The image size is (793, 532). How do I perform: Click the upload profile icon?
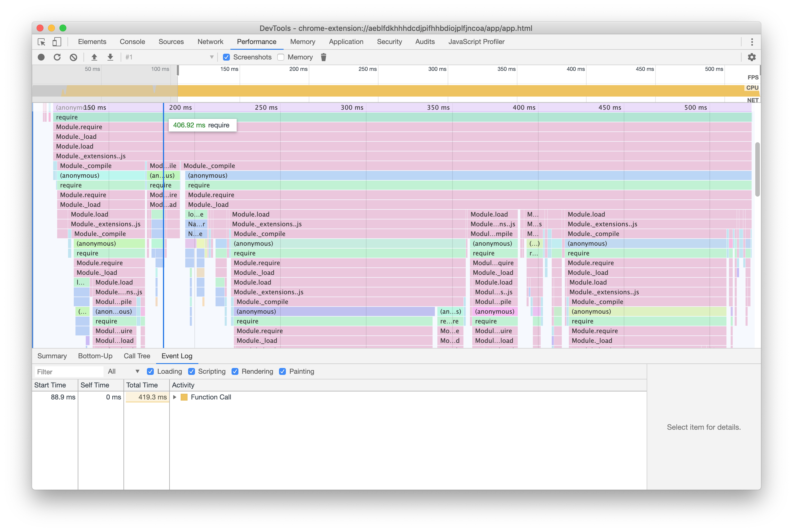94,57
